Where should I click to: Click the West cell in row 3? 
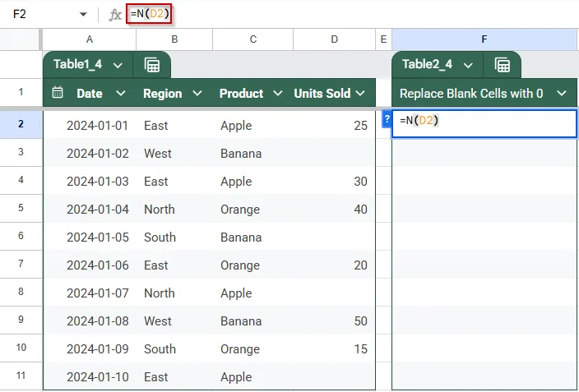(x=174, y=154)
